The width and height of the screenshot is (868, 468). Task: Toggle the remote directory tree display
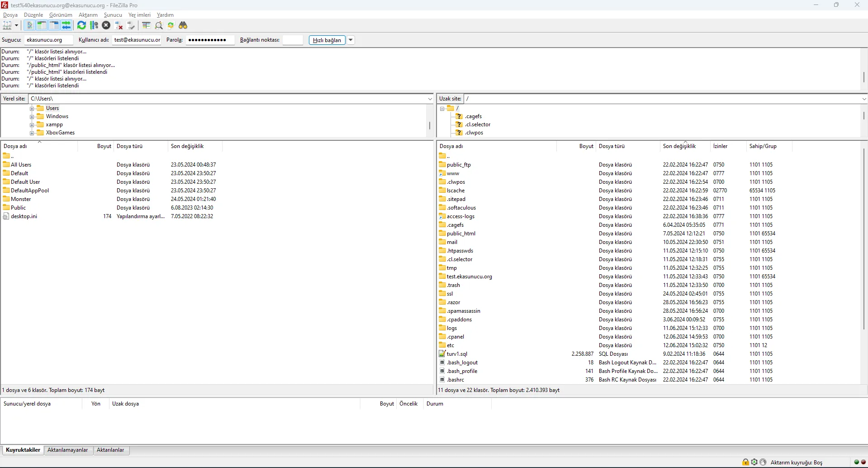(54, 25)
